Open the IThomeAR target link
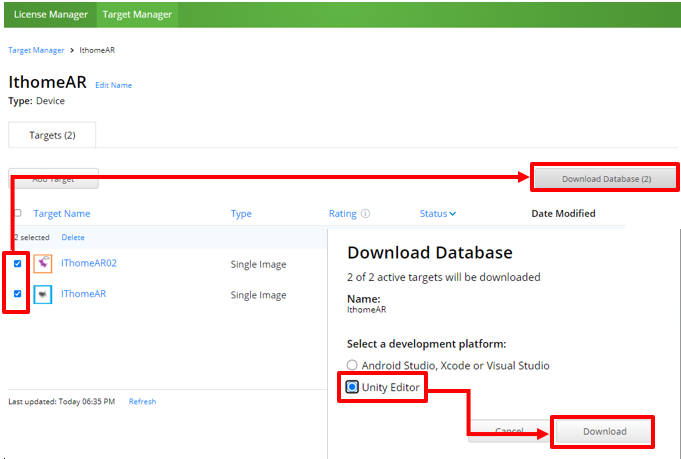This screenshot has width=681, height=459. [x=83, y=294]
